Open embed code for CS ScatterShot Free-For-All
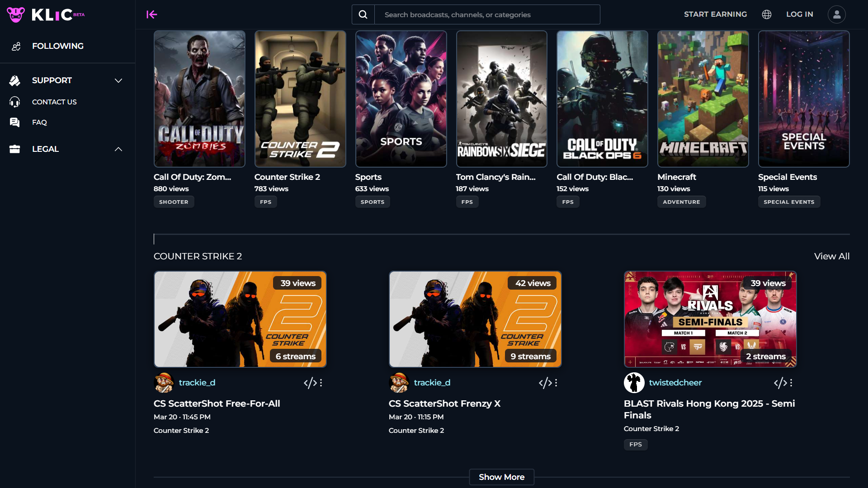868x488 pixels. [x=310, y=383]
